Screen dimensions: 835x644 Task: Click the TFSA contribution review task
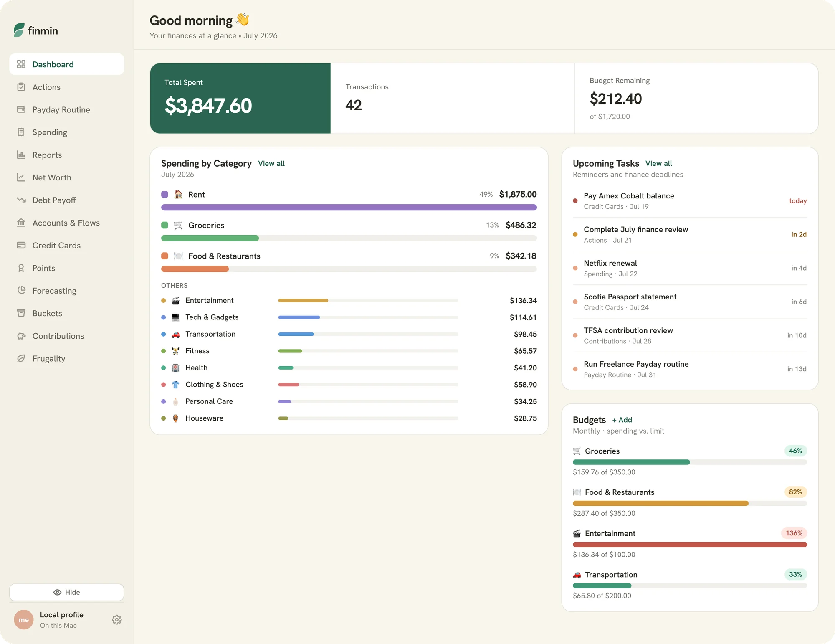click(690, 335)
